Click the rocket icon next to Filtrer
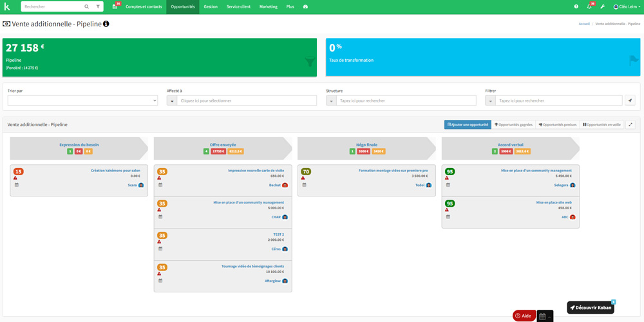The height and width of the screenshot is (322, 644). [x=630, y=100]
